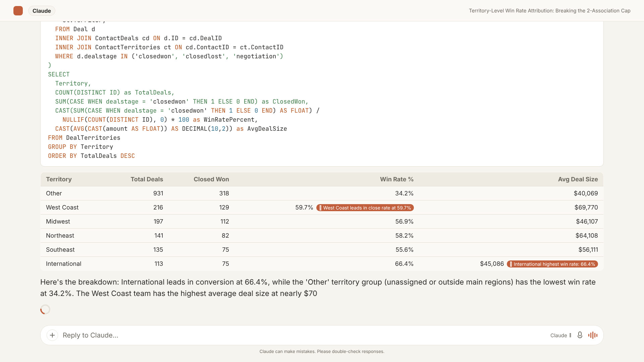644x362 pixels.
Task: Click the $45,086 deal size cell
Action: point(492,264)
